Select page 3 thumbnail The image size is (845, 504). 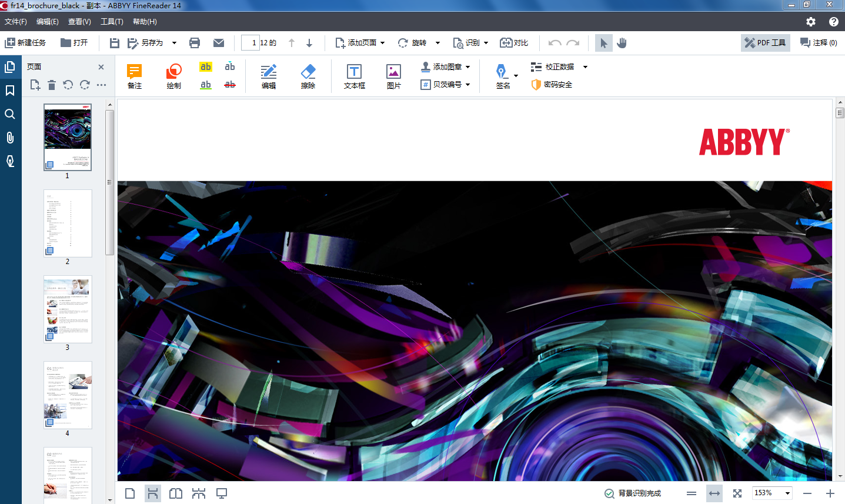point(68,309)
